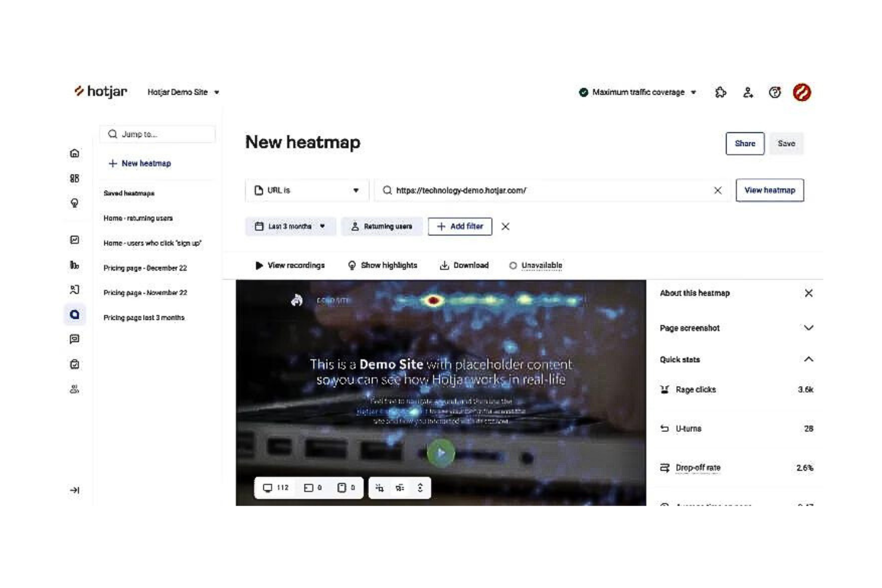This screenshot has width=882, height=588.
Task: Open the highlights lightbulb icon in sidebar
Action: (74, 203)
